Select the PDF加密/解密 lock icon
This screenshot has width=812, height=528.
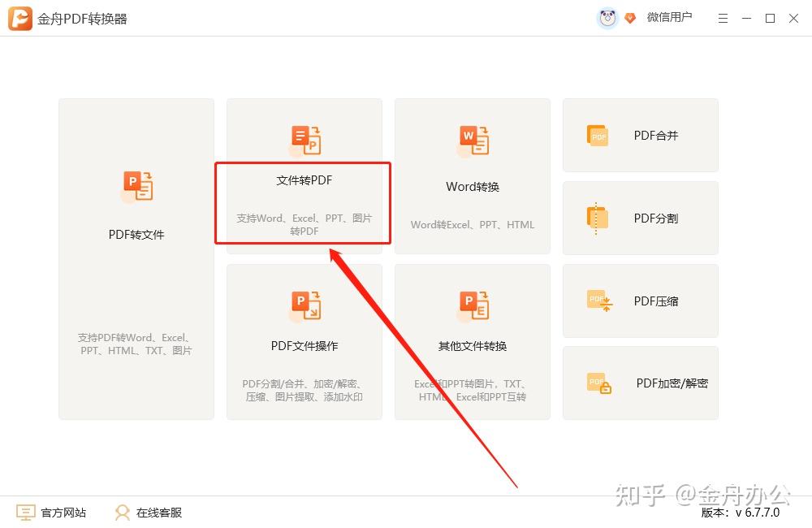(598, 383)
